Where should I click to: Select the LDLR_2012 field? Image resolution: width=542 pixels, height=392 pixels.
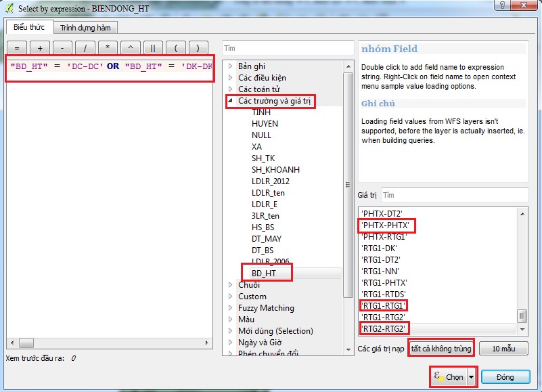coord(270,181)
